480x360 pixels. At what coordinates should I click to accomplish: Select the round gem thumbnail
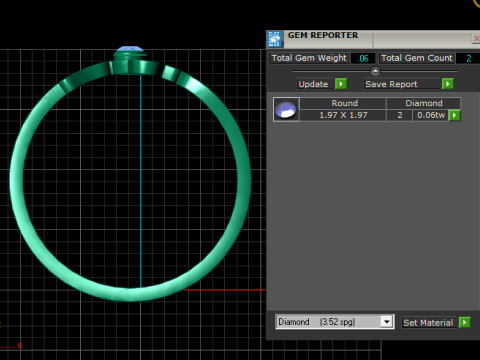[x=286, y=110]
